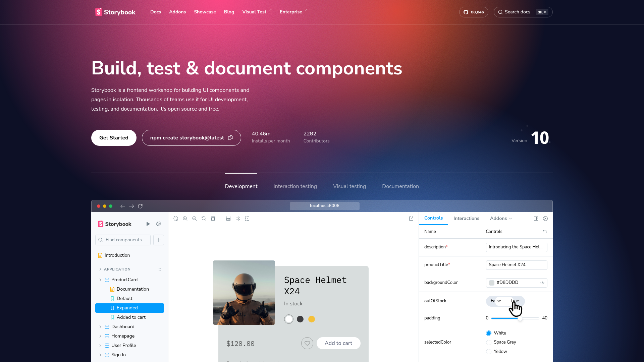Select the Yellow radio option

tap(489, 352)
